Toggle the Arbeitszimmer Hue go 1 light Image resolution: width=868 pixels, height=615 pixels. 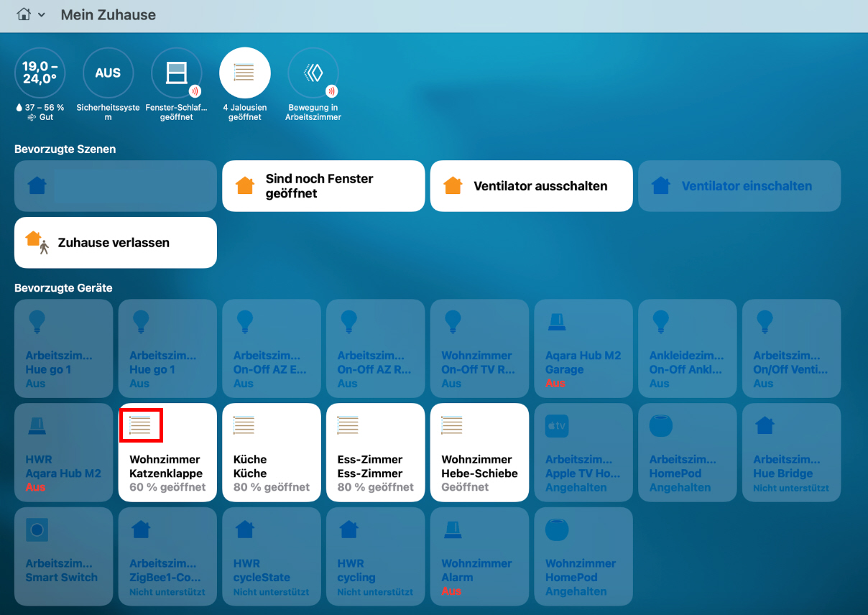pyautogui.click(x=64, y=348)
